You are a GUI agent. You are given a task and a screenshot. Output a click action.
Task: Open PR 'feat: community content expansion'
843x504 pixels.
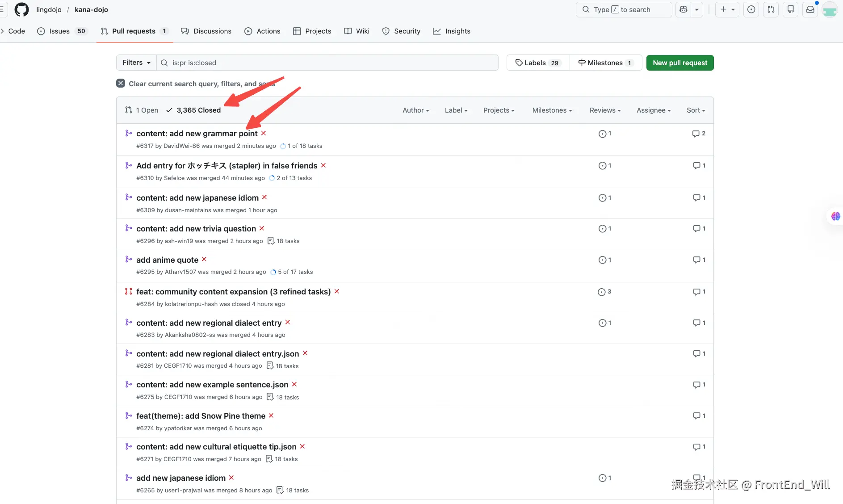pyautogui.click(x=234, y=291)
